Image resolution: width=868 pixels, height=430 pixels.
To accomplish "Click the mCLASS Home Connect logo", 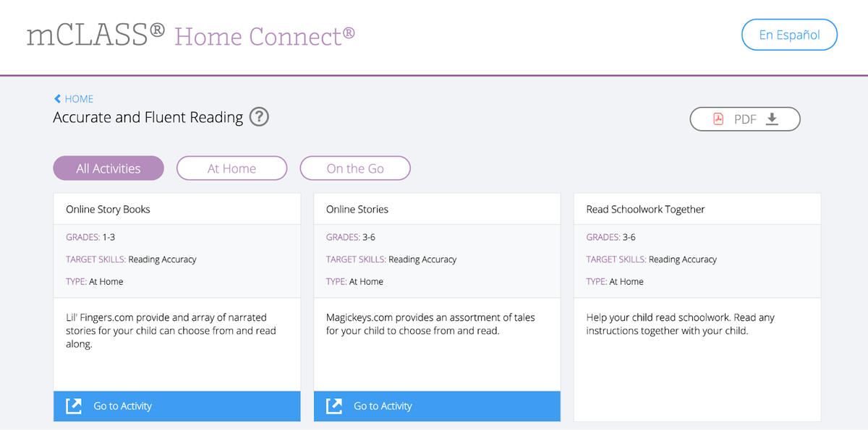I will pyautogui.click(x=191, y=35).
